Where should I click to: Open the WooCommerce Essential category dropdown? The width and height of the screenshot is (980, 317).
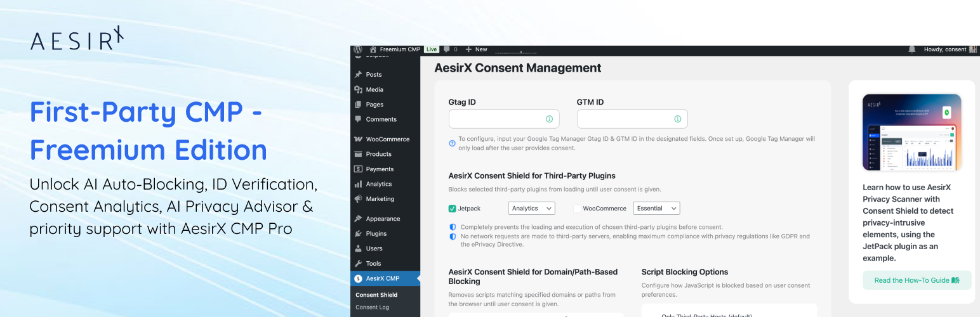click(656, 208)
